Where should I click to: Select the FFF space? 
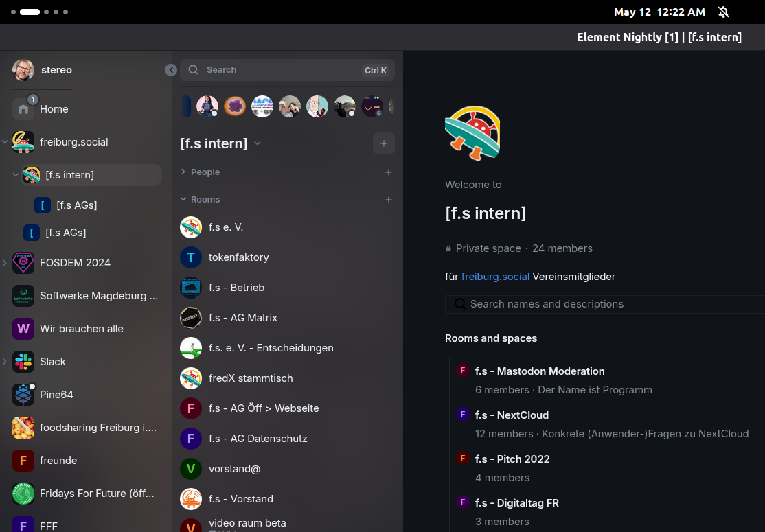pos(49,526)
